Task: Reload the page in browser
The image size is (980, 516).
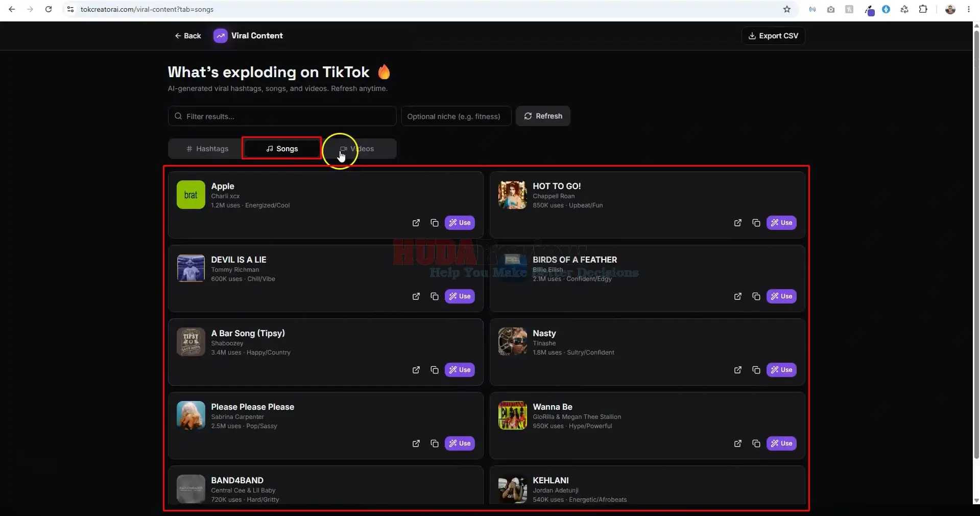Action: (49, 9)
